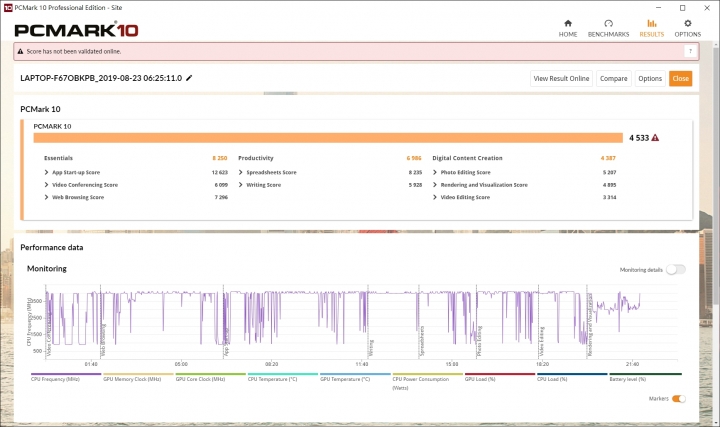Toggle GPU Load (%) legend item

click(x=500, y=377)
